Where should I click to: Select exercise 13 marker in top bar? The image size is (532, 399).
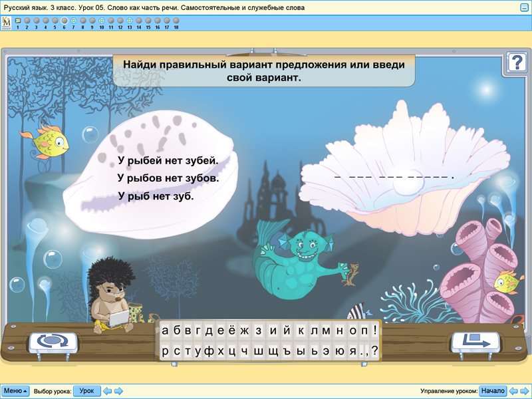point(129,21)
